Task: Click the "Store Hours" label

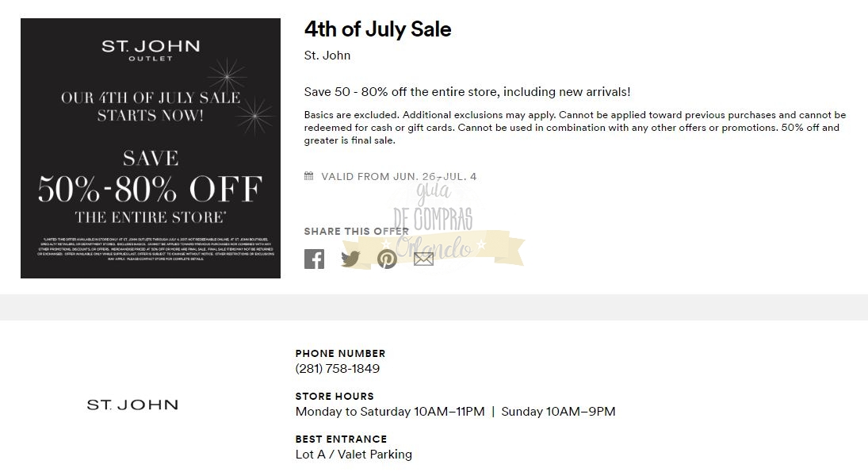Action: [335, 397]
